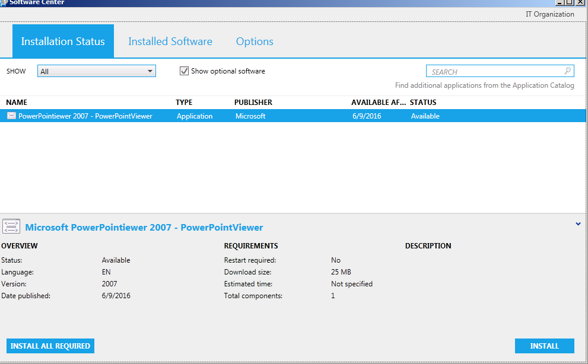Open the Options tab
The height and width of the screenshot is (364, 588).
click(x=255, y=41)
